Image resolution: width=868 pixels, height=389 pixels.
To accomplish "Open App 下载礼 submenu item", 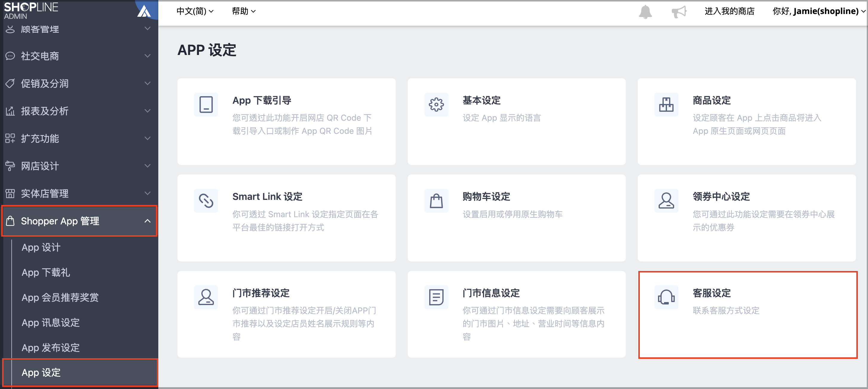I will click(x=46, y=272).
